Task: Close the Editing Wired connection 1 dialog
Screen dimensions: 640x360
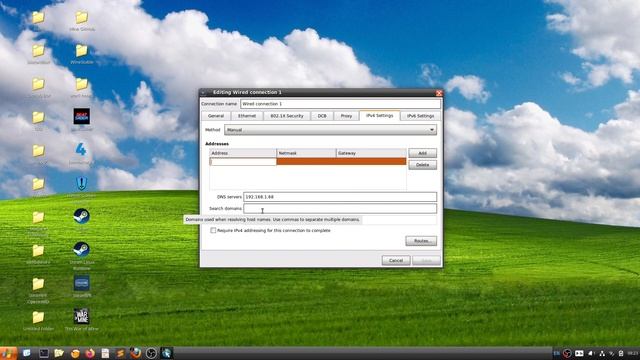Action: [x=439, y=93]
